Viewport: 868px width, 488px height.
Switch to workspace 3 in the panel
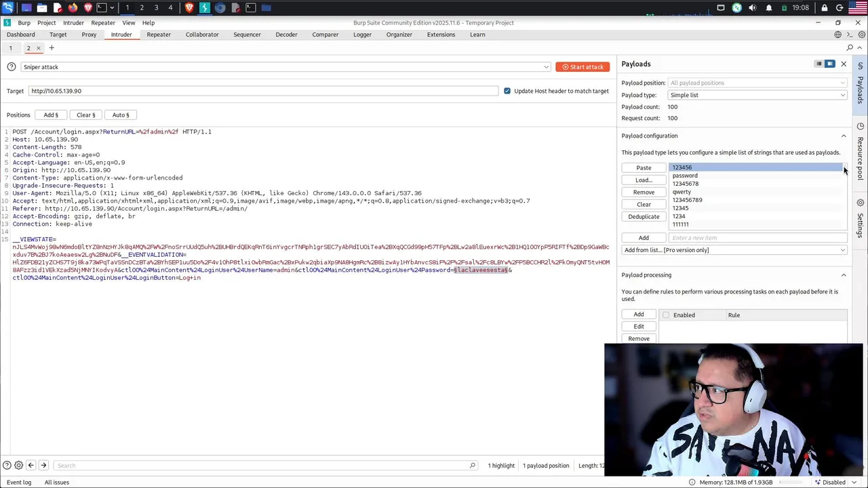click(156, 7)
